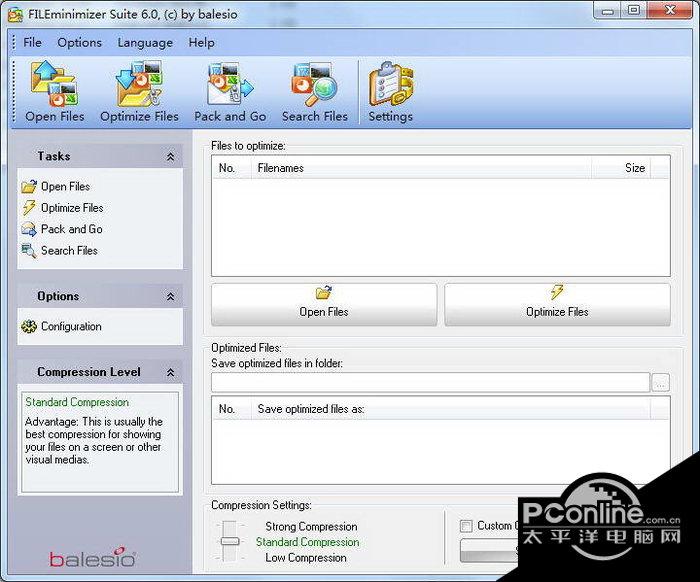Click Pack and Go icon in Tasks panel
Screen dimensions: 700x582
point(29,229)
